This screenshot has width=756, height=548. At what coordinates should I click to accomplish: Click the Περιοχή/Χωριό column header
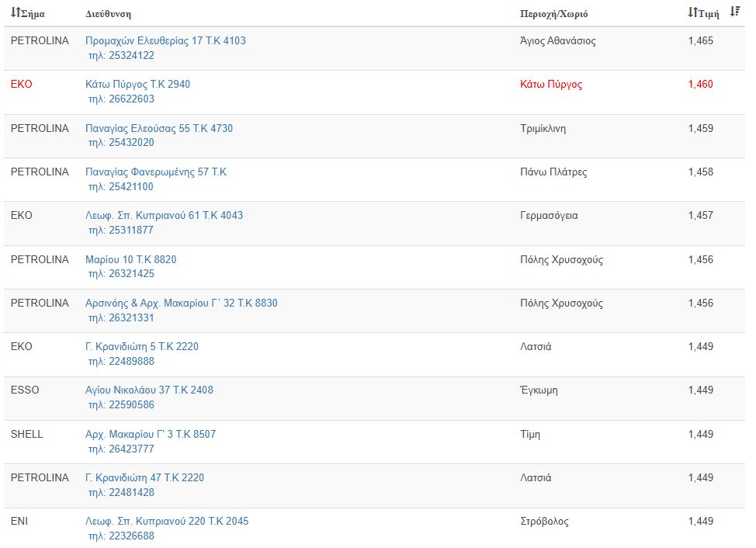click(x=553, y=14)
